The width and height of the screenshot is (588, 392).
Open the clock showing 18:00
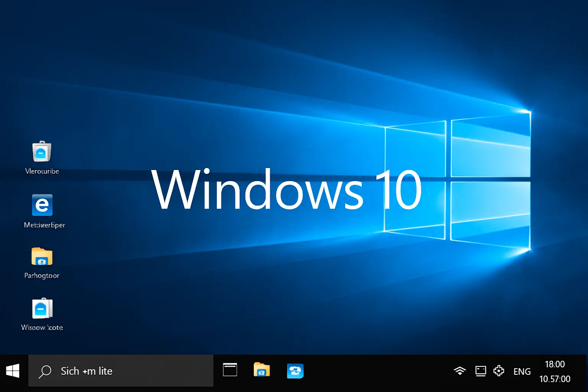pyautogui.click(x=555, y=364)
